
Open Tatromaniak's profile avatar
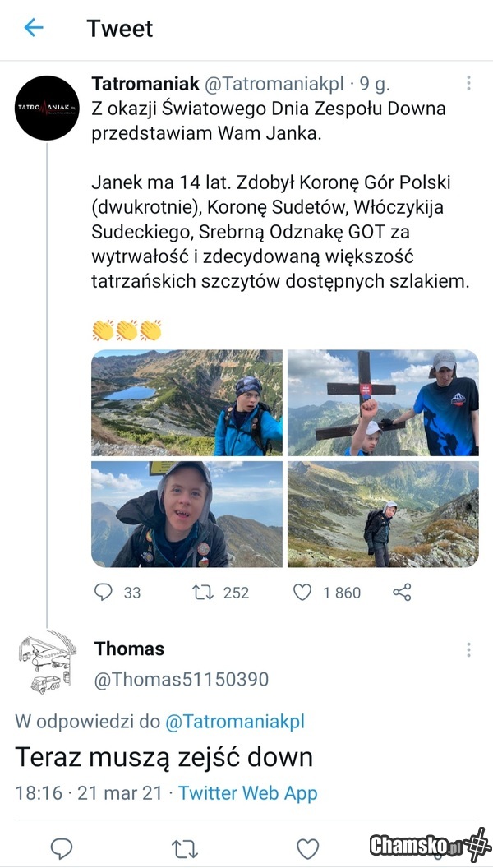[48, 108]
